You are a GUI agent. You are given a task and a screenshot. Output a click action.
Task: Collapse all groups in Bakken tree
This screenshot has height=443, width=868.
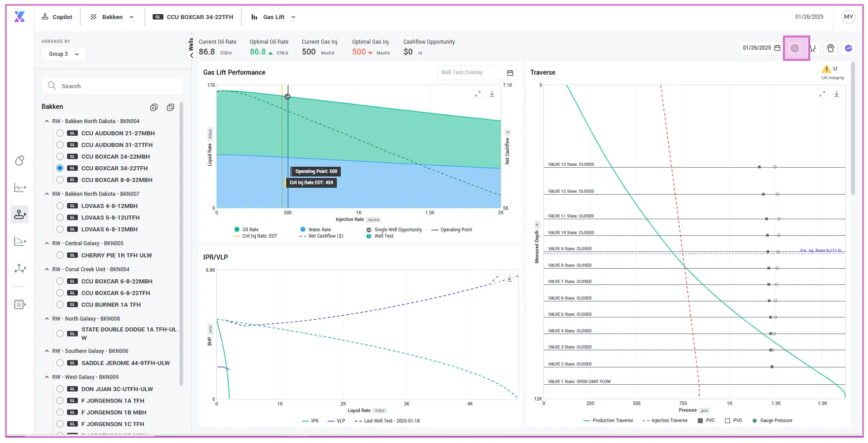[x=171, y=107]
